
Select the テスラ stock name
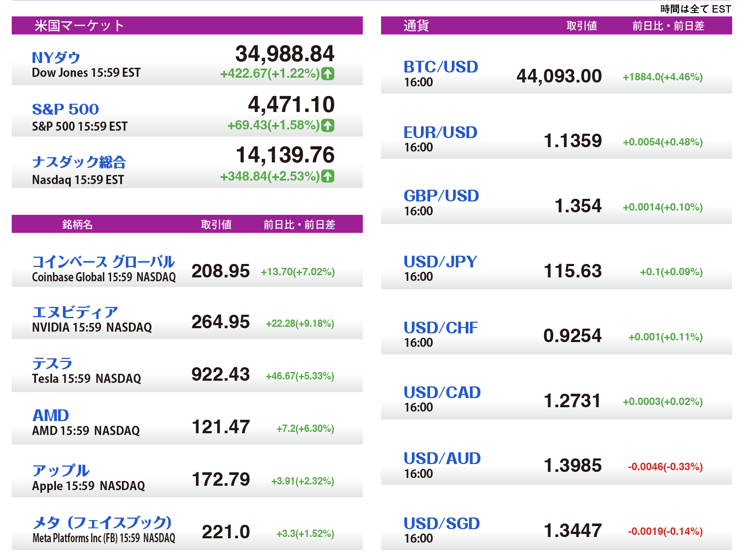coord(52,363)
